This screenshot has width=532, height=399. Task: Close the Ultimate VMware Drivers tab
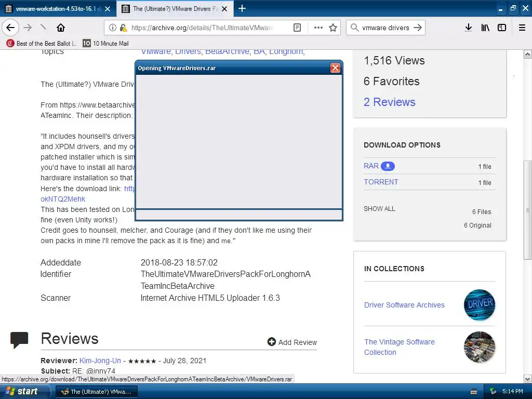[224, 9]
